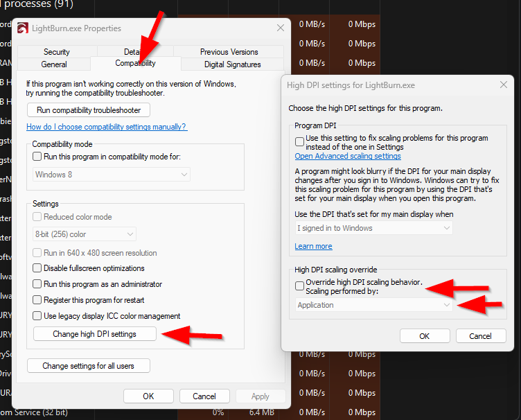The height and width of the screenshot is (420, 521).
Task: Check 'Use this setting to fix scaling problems'
Action: click(x=299, y=142)
